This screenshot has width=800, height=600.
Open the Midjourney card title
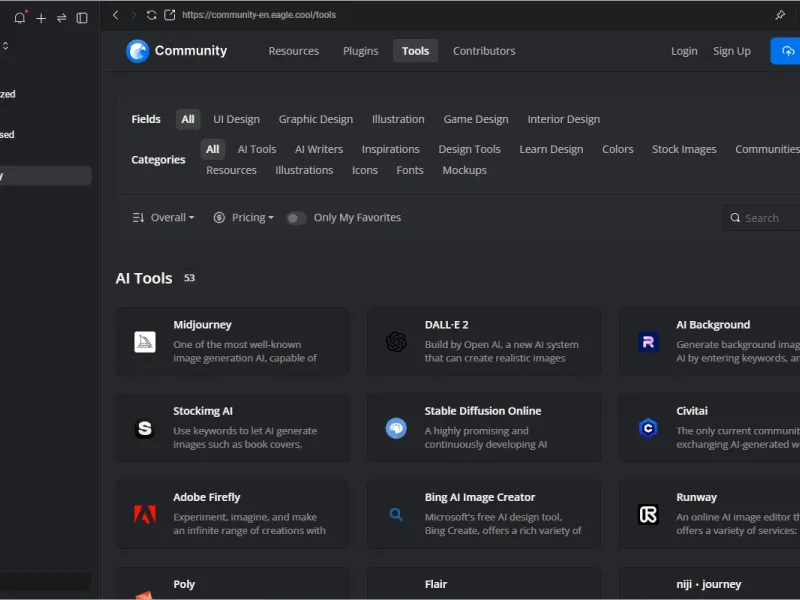pos(202,325)
